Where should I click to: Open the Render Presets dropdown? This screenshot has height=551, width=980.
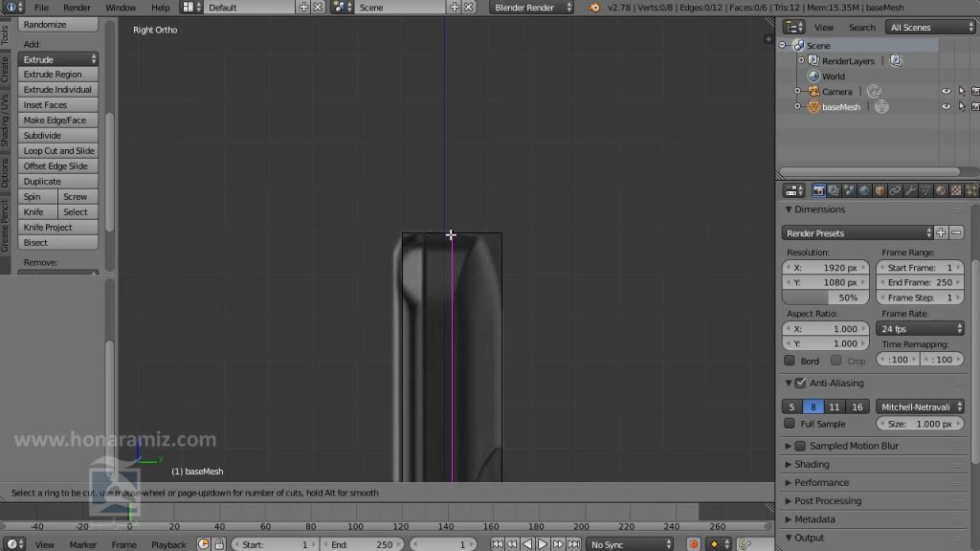[857, 233]
